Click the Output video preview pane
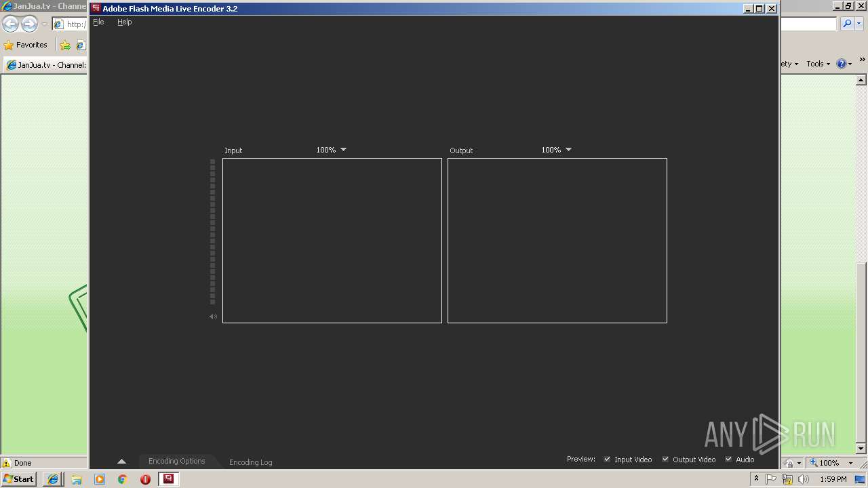This screenshot has height=488, width=868. (x=557, y=241)
